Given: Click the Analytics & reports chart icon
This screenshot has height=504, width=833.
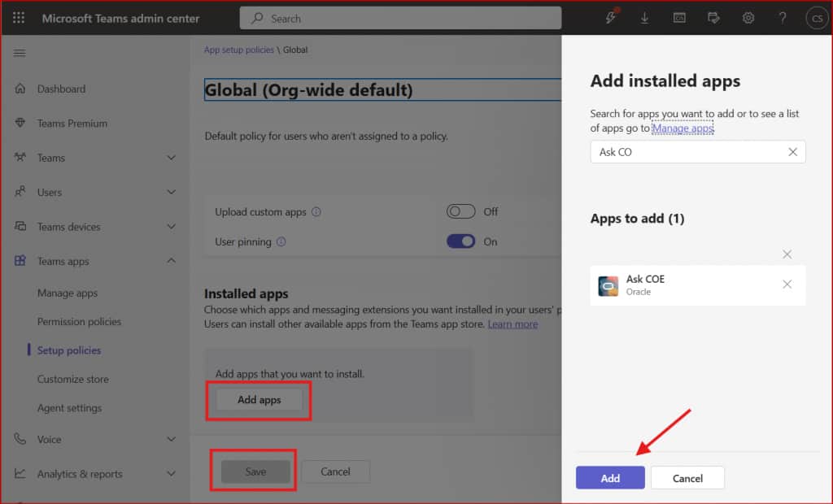Looking at the screenshot, I should [x=20, y=473].
